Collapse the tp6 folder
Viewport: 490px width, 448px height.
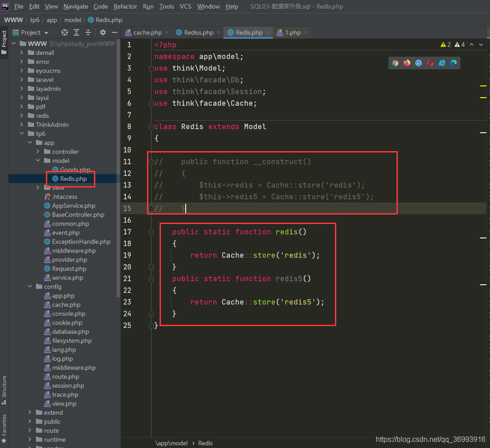pyautogui.click(x=22, y=134)
